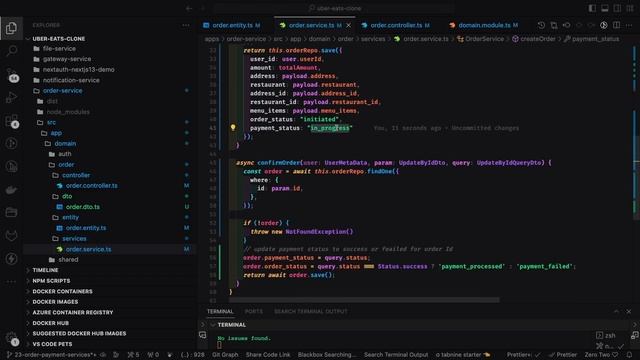Screen dimensions: 640x360
Task: Click Blackbox Searching status item
Action: pyautogui.click(x=327, y=355)
